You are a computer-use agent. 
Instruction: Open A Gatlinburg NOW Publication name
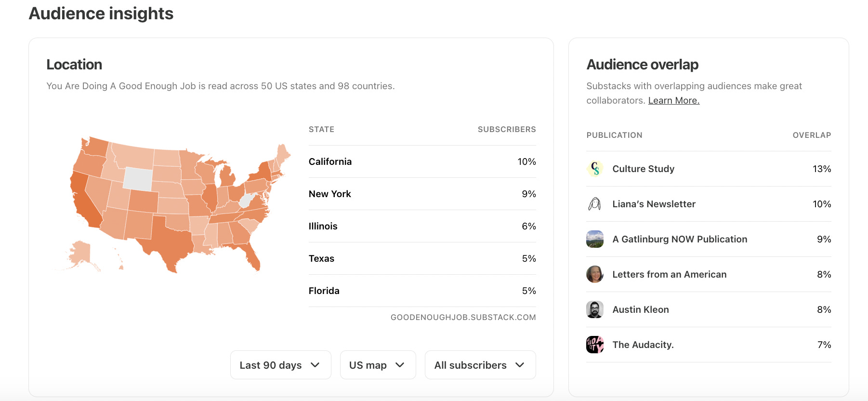[680, 239]
